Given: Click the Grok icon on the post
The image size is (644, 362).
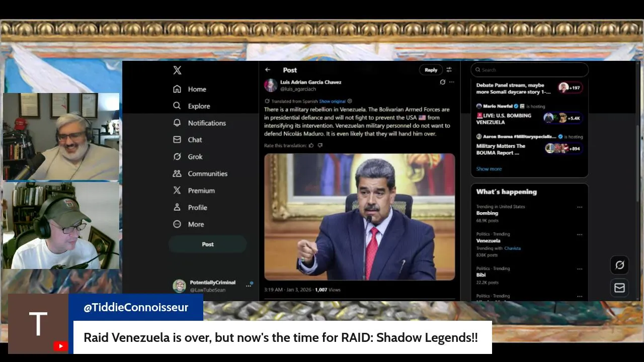Looking at the screenshot, I should (x=443, y=82).
